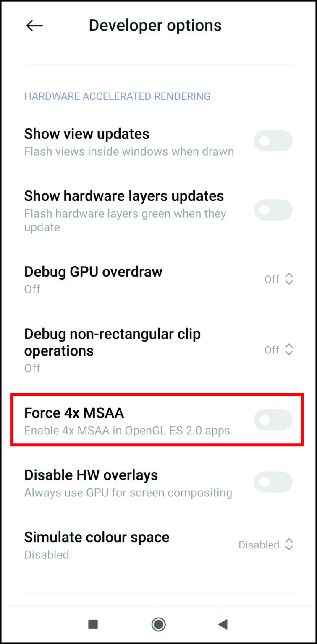Screen dimensions: 317x644
Task: Tap Debug non-rectangular clip operations title
Action: coord(113,342)
